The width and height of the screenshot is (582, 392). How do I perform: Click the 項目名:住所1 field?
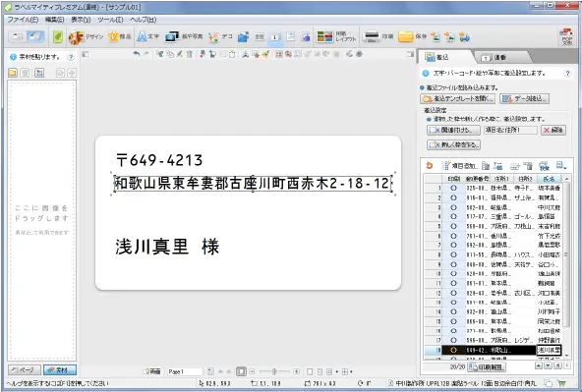(510, 130)
